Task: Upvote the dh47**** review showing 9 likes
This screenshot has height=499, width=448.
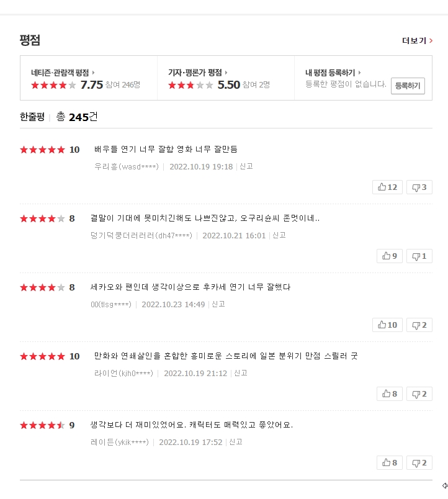Action: 390,256
